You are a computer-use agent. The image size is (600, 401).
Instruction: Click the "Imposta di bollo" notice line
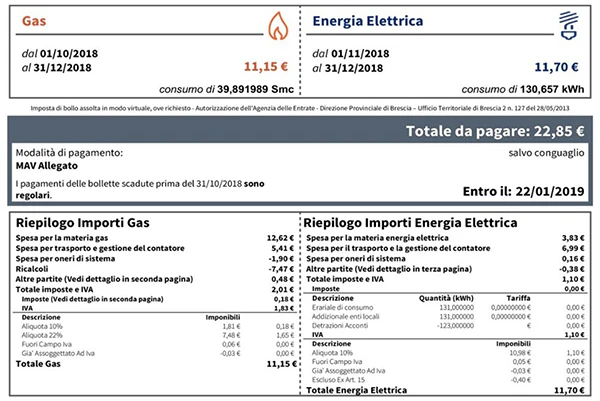pyautogui.click(x=300, y=106)
